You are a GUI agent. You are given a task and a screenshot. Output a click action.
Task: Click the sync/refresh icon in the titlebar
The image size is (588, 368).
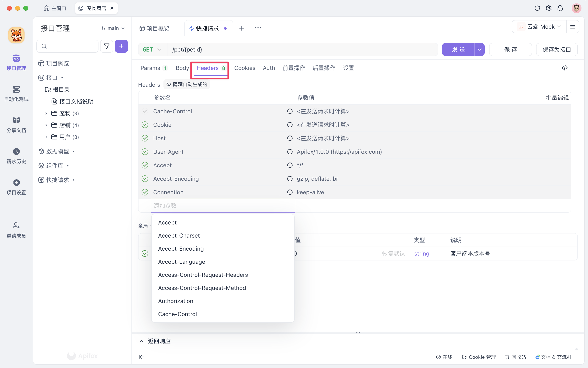[x=537, y=8]
